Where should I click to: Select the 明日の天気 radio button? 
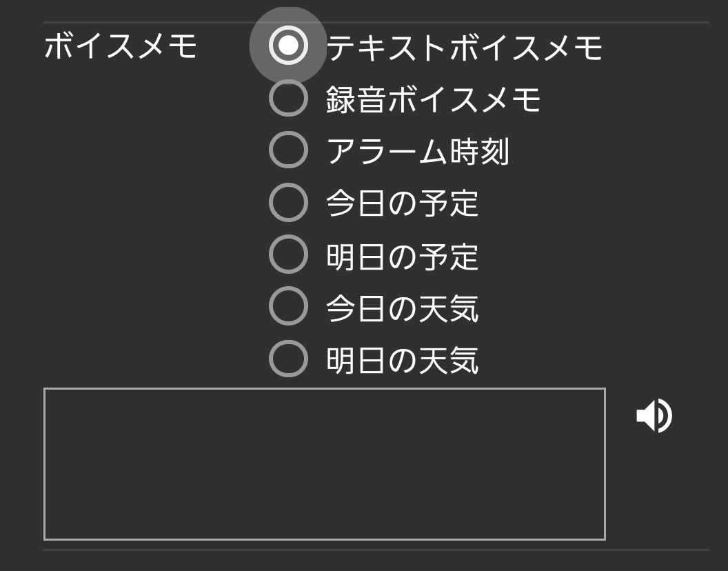pyautogui.click(x=288, y=359)
